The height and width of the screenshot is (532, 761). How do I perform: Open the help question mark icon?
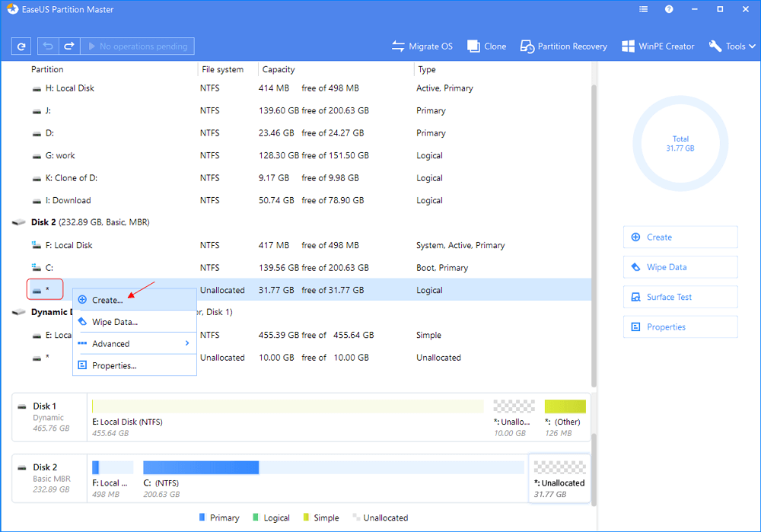point(669,9)
